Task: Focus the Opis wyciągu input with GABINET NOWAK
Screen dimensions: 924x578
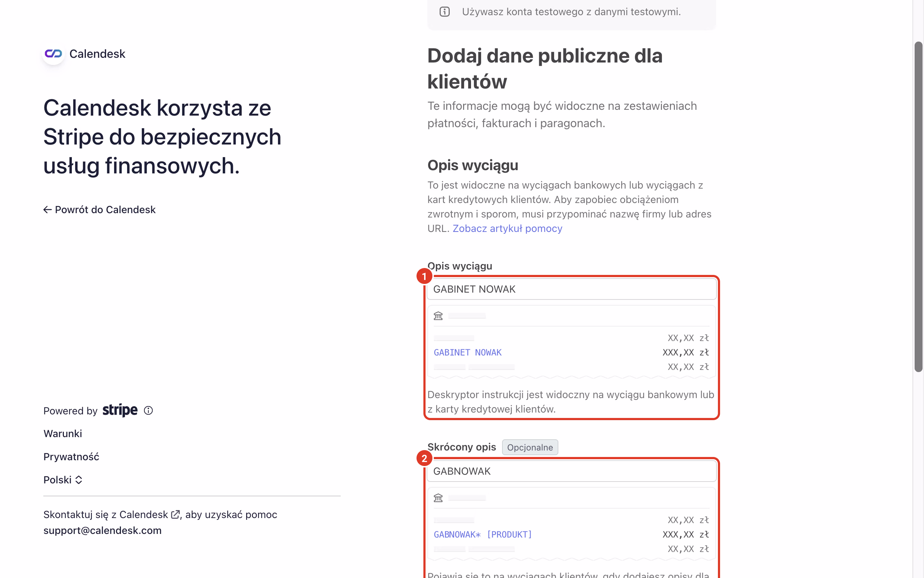Action: point(572,289)
